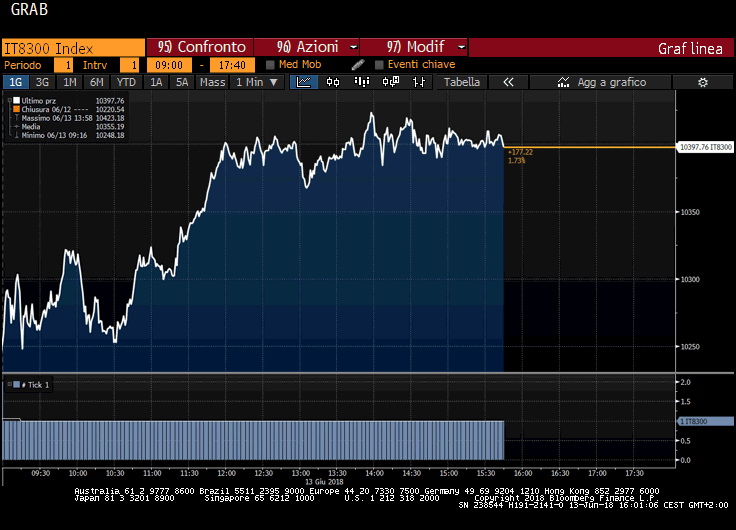
Task: Select the line chart type icon
Action: tap(304, 82)
